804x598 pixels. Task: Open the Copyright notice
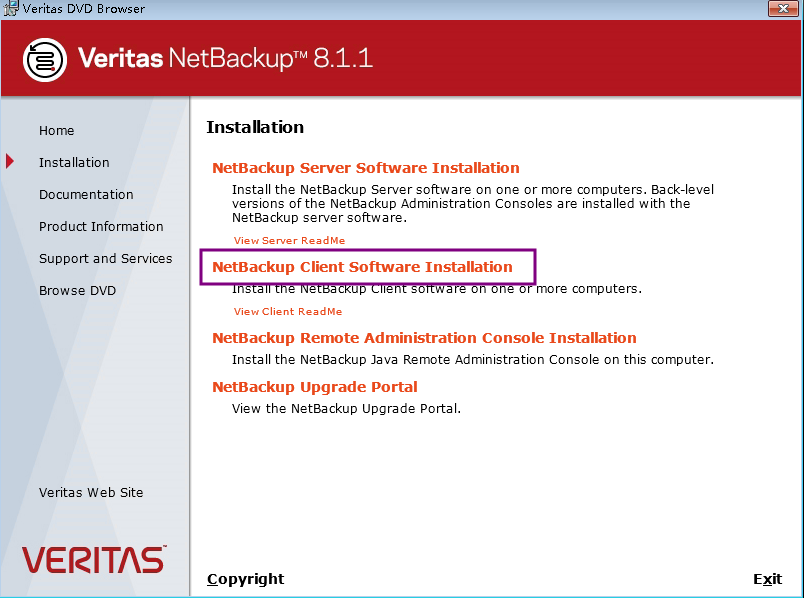point(245,579)
